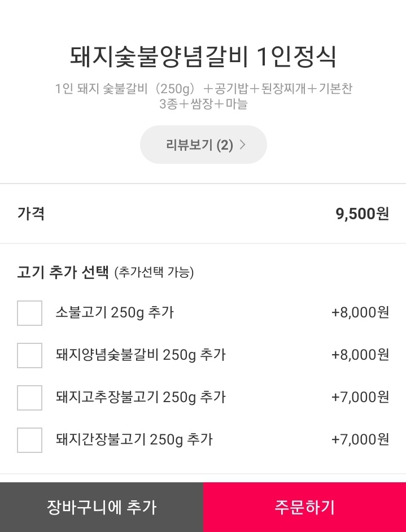Click the 9,500원 price value
Image resolution: width=406 pixels, height=532 pixels.
point(362,214)
